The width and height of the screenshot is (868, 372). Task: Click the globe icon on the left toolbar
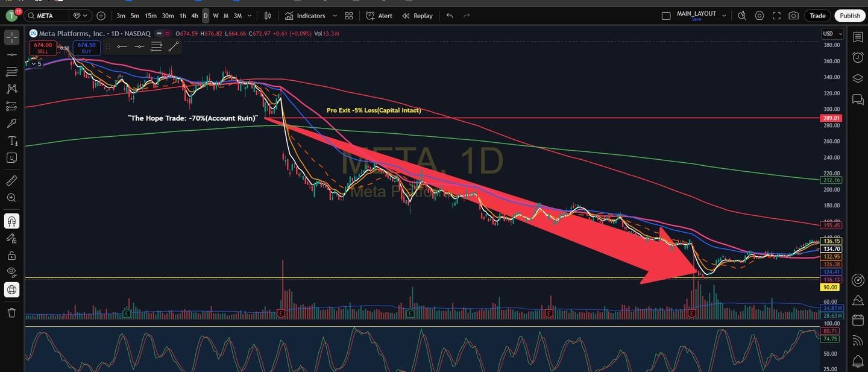[11, 289]
